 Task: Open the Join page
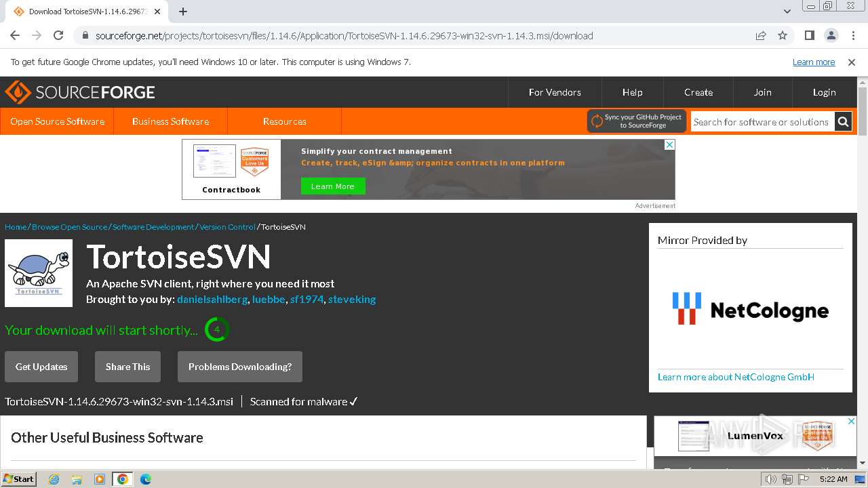763,92
